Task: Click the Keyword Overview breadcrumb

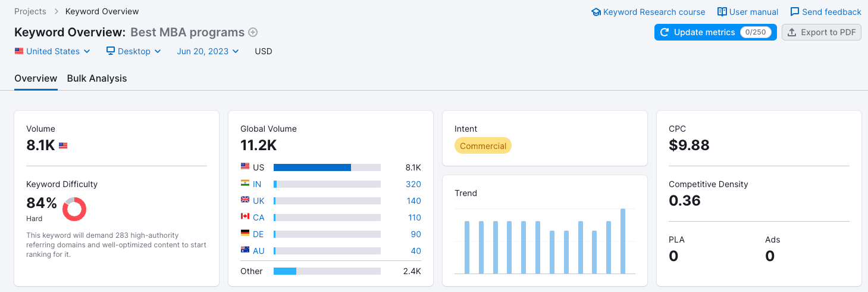Action: tap(102, 11)
